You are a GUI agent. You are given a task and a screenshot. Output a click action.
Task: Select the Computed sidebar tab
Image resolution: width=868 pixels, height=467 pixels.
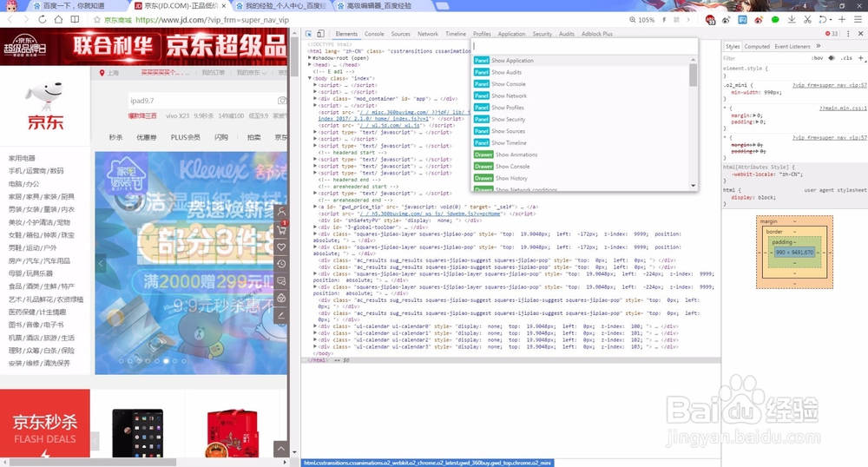(757, 47)
